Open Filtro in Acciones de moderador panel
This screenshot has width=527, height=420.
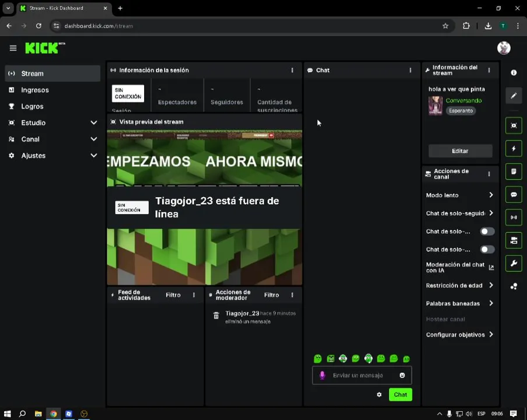coord(271,295)
